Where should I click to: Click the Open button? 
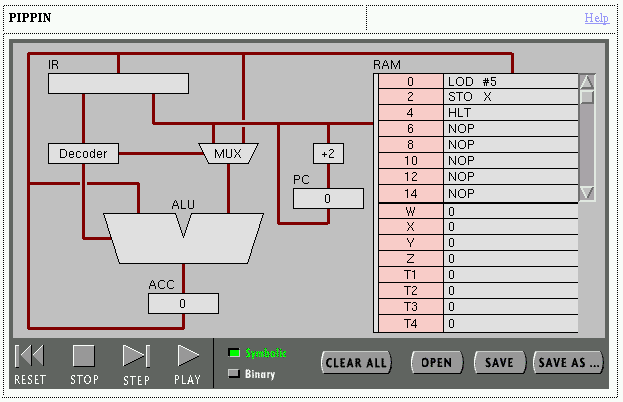pyautogui.click(x=436, y=362)
